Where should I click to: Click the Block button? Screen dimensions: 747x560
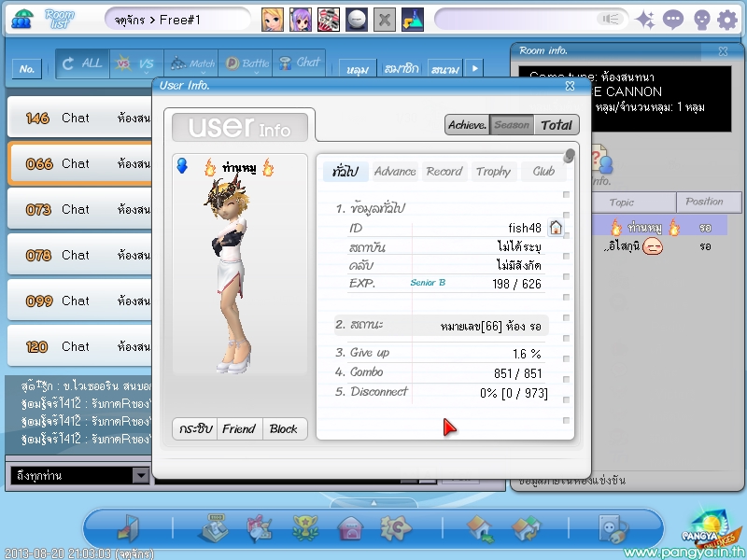tap(284, 428)
